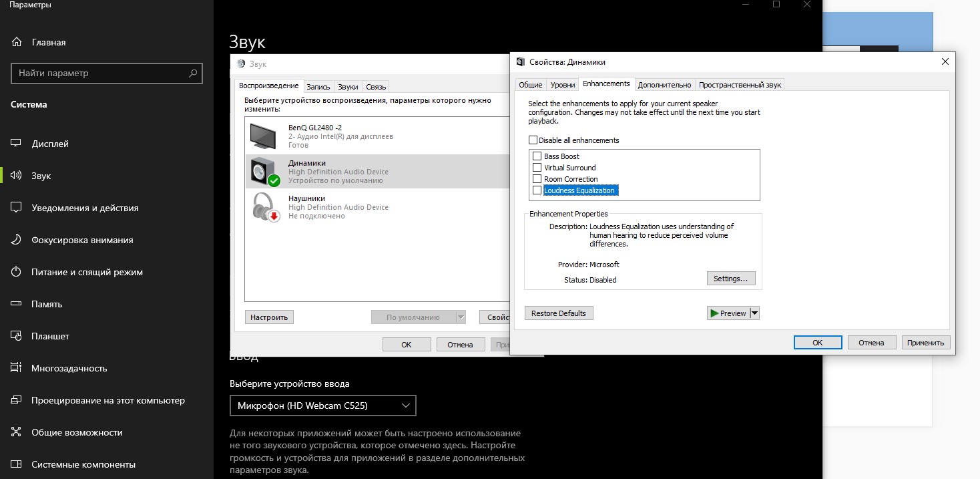Open the arrow next to Preview button

(x=754, y=313)
